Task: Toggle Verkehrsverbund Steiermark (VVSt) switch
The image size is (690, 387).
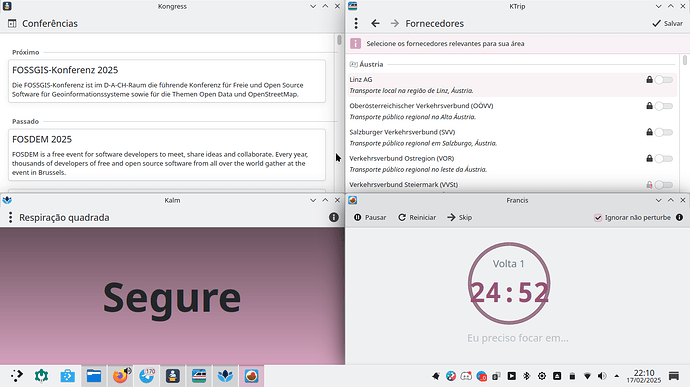Action: pyautogui.click(x=664, y=185)
